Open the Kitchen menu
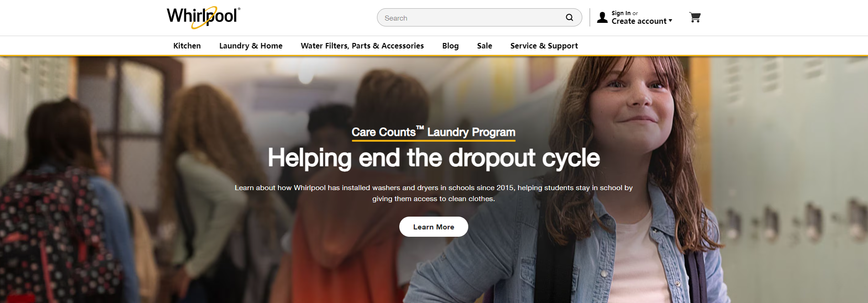868x303 pixels. [x=187, y=46]
